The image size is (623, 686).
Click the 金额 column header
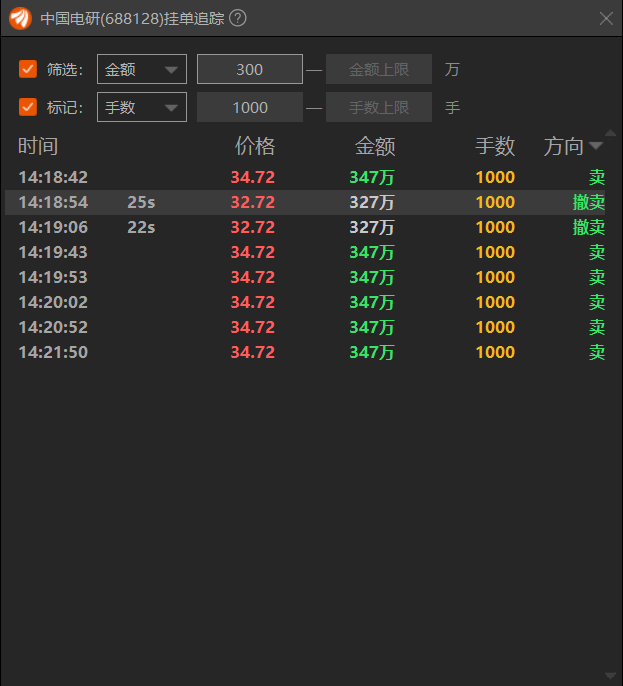(x=375, y=147)
